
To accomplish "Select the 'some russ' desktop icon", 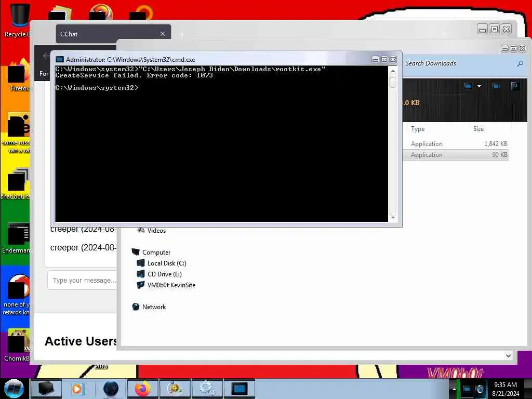I will pyautogui.click(x=17, y=133).
